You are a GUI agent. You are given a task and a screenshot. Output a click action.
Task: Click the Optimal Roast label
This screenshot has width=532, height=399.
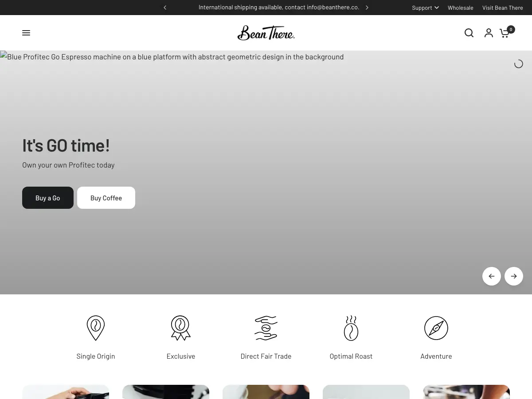point(351,356)
